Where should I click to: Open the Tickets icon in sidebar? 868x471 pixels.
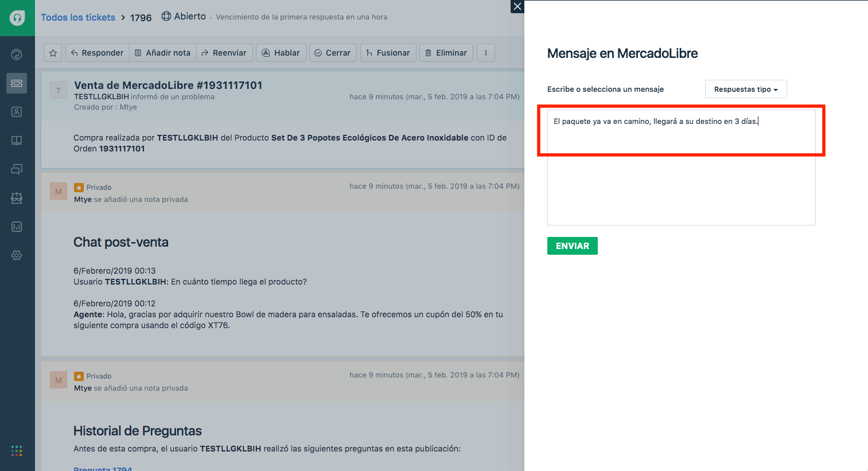[17, 83]
